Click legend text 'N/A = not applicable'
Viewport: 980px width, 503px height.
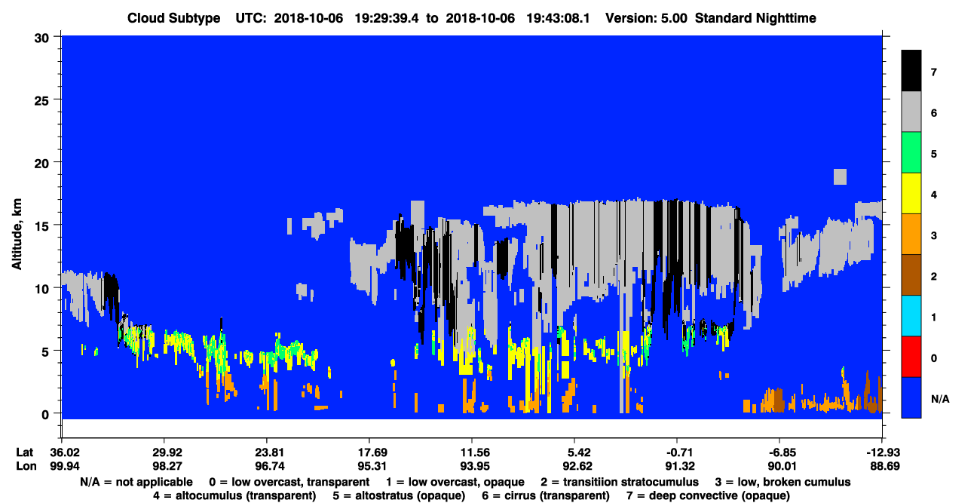click(136, 481)
